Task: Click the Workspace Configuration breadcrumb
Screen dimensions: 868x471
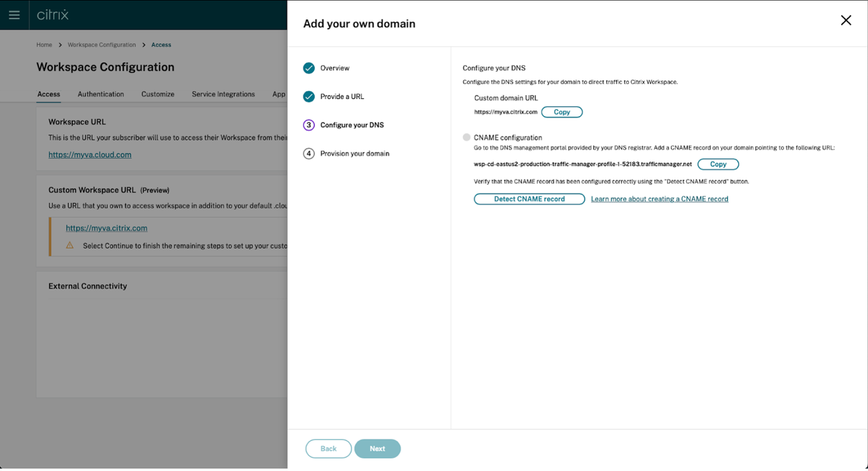Action: [x=102, y=45]
